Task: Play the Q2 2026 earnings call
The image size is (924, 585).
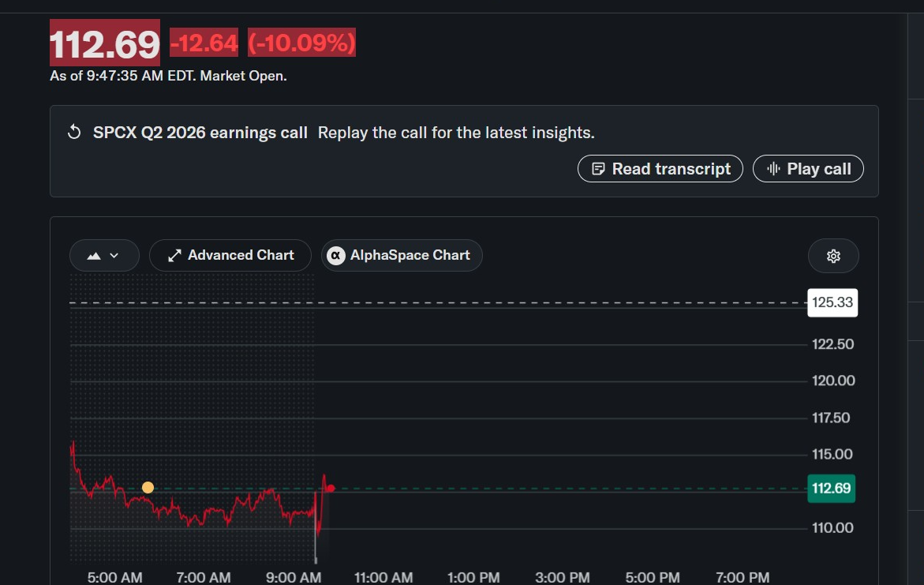Action: pyautogui.click(x=809, y=169)
